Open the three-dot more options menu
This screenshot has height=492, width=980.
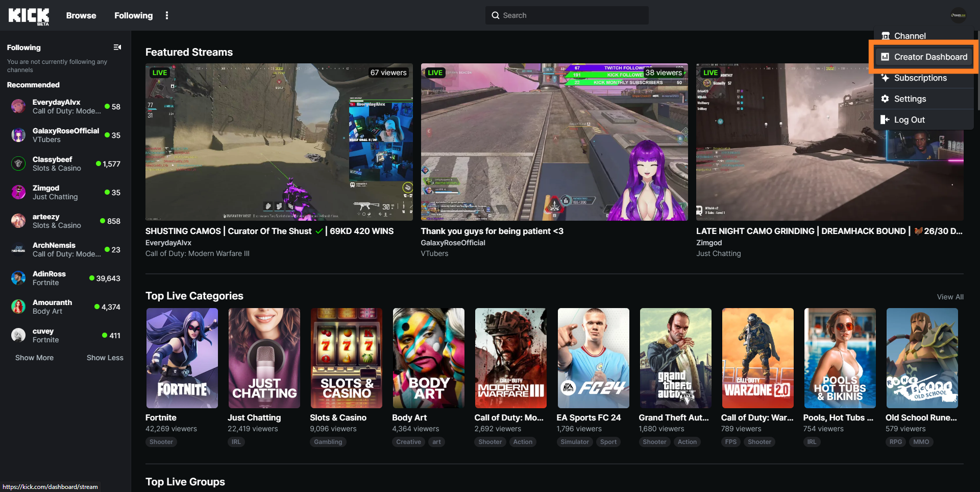click(167, 16)
